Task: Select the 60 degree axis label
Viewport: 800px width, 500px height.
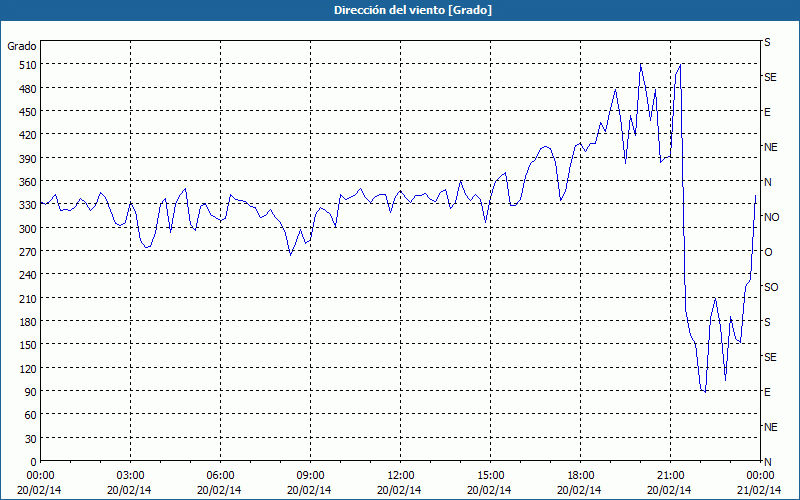Action: click(x=30, y=415)
